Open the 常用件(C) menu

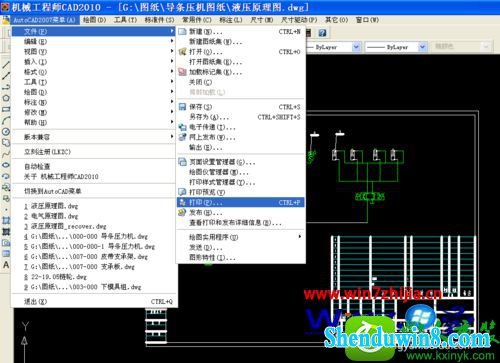coord(197,20)
